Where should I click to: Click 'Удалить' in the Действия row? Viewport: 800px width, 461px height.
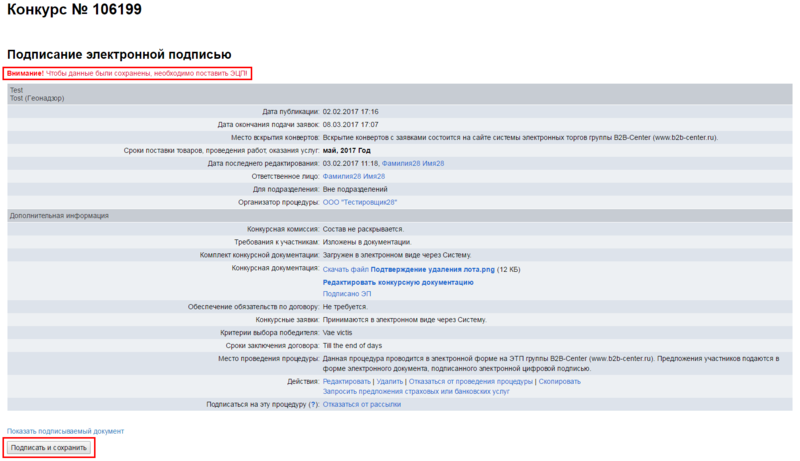pyautogui.click(x=391, y=381)
